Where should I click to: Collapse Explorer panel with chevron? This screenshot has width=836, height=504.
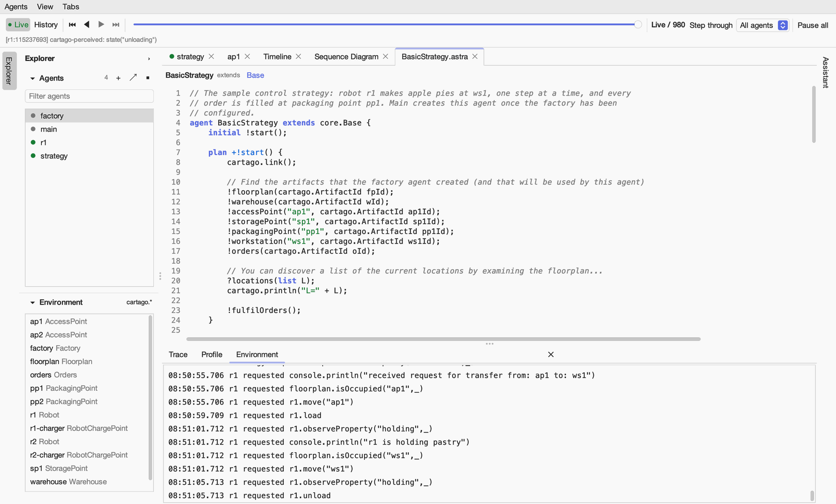[x=149, y=59]
